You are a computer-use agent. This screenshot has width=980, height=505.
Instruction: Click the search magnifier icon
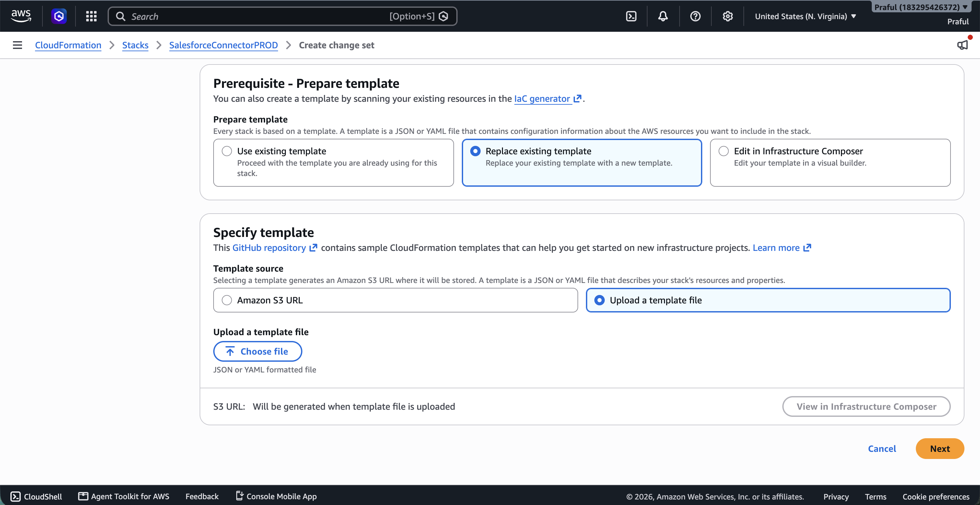pos(121,16)
